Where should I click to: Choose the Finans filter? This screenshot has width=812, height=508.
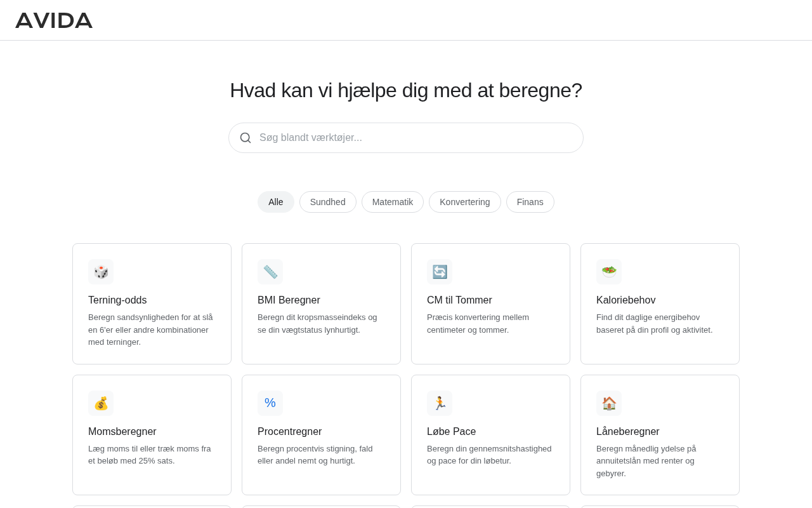point(530,202)
